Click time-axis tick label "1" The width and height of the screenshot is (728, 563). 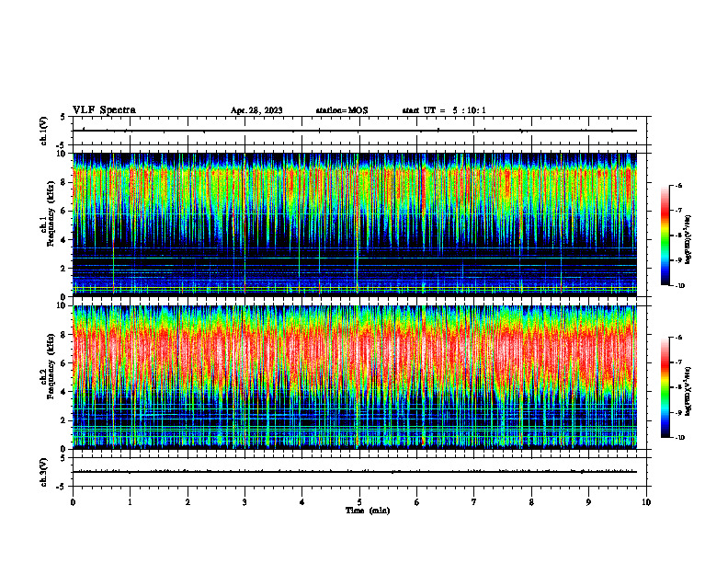[x=130, y=502]
